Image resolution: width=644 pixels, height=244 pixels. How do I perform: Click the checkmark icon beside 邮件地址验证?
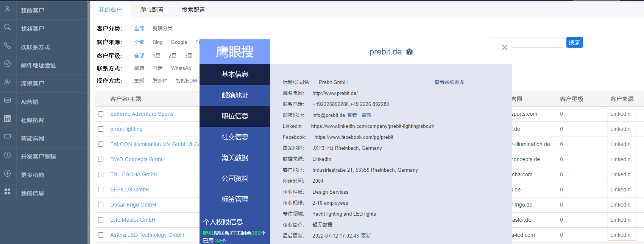7,64
